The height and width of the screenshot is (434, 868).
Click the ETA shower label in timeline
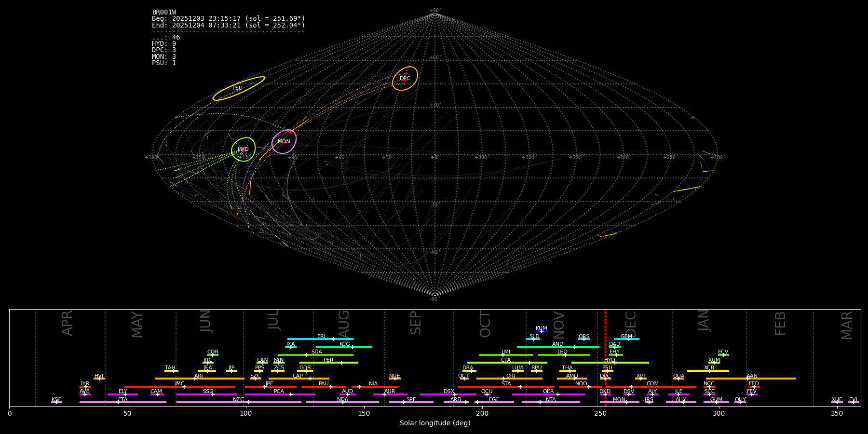pyautogui.click(x=123, y=400)
